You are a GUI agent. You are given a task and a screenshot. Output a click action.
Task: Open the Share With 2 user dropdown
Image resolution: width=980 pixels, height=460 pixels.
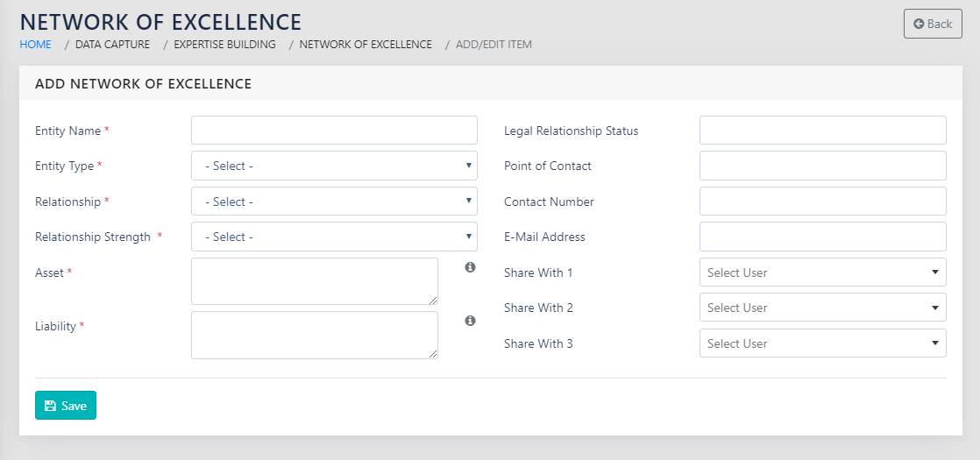822,308
